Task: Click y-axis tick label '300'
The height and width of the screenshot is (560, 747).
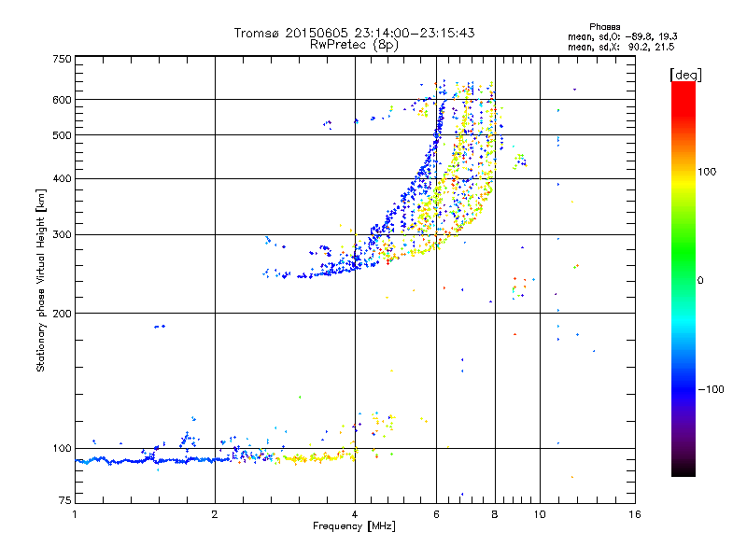Action: (62, 234)
